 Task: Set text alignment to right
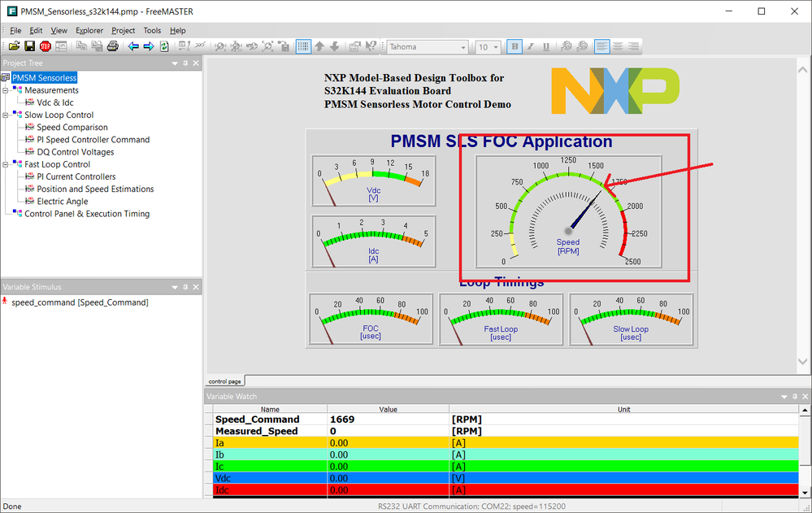coord(633,46)
